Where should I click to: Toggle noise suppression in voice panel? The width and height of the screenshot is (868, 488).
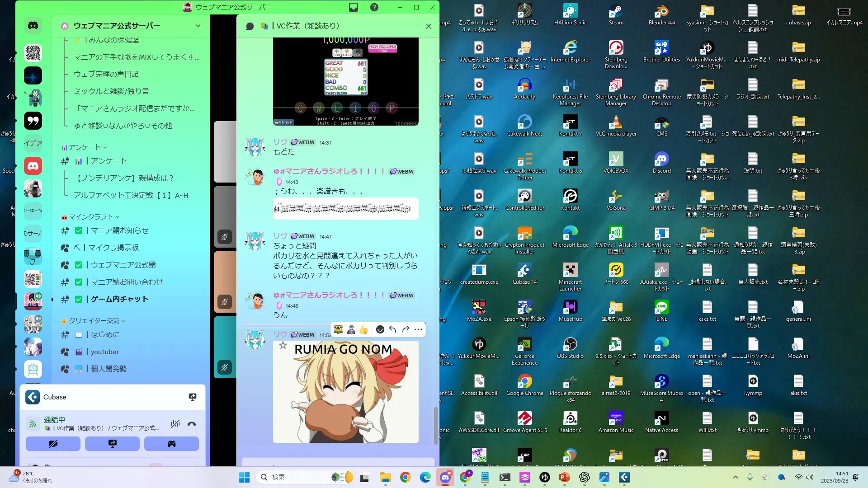tap(175, 424)
